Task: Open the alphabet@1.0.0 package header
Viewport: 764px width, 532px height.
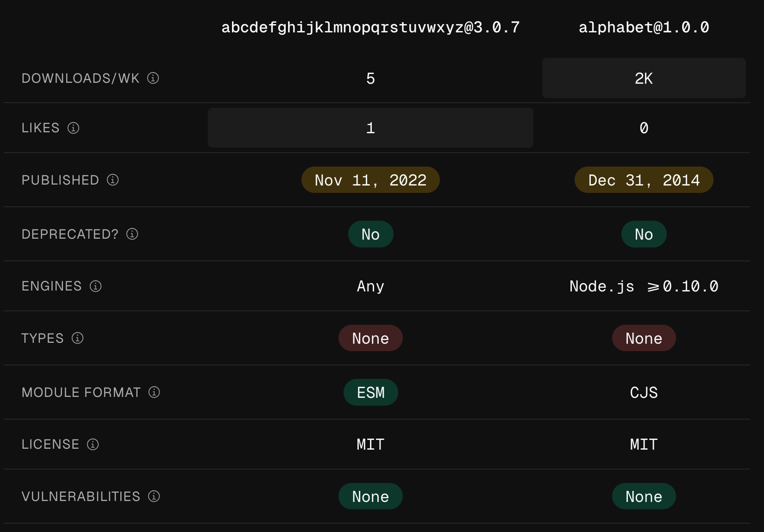Action: coord(644,27)
